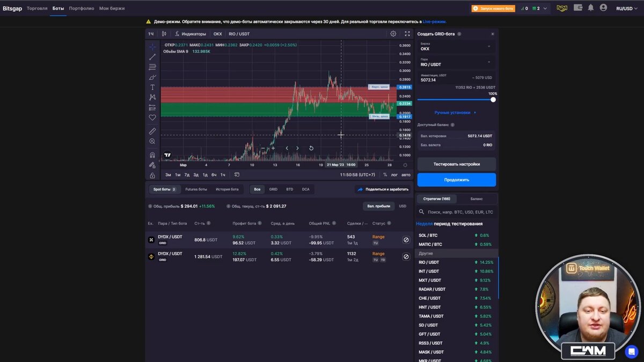
Task: Open the horizontal lines drawing tool
Action: coord(152,67)
